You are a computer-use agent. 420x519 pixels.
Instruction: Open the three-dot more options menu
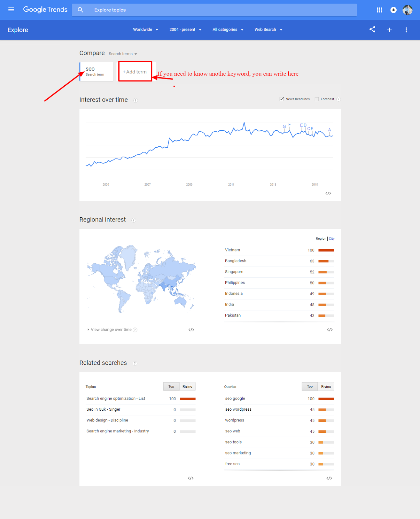[406, 30]
